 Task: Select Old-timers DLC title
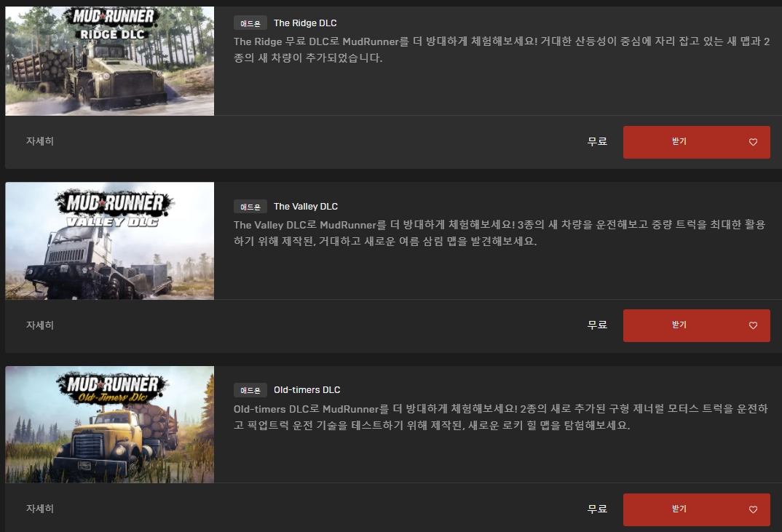(307, 390)
